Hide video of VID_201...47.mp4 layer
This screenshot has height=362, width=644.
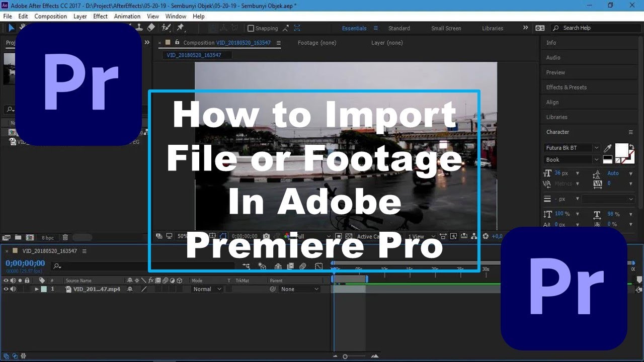pos(6,289)
